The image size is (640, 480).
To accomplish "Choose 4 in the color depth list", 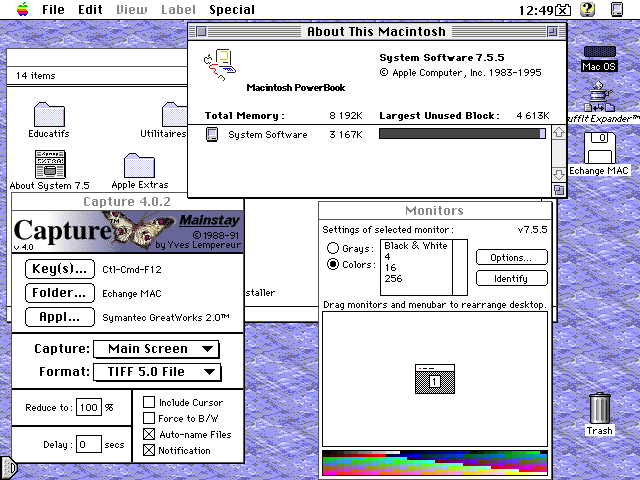I will tap(416, 257).
